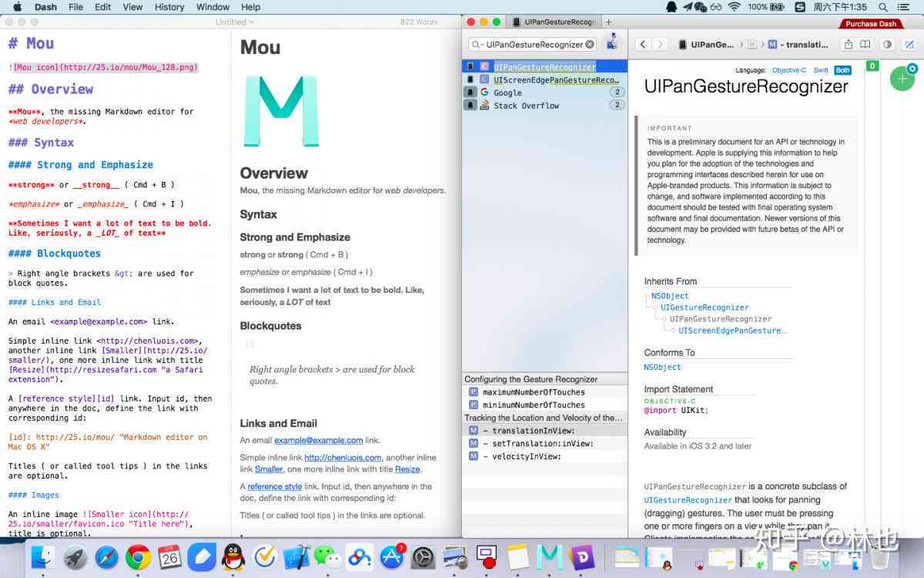Open the Dash app menu
924x578 pixels.
[46, 7]
